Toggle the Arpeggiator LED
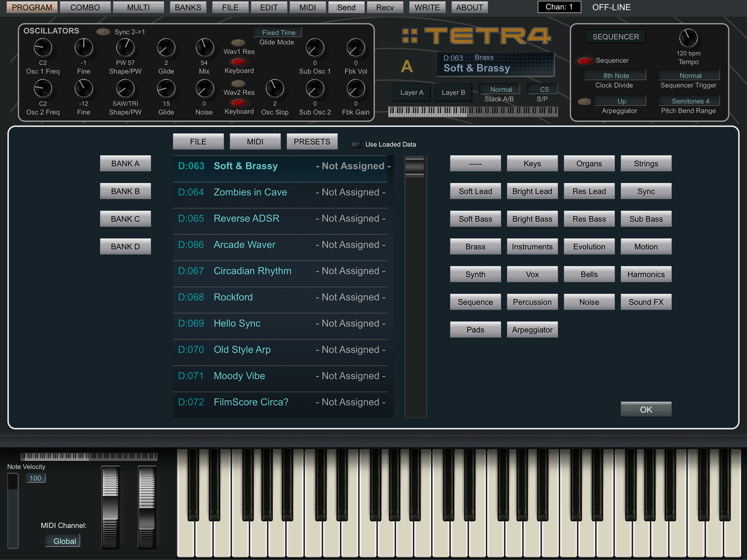Screen dimensions: 747x560 coord(585,101)
